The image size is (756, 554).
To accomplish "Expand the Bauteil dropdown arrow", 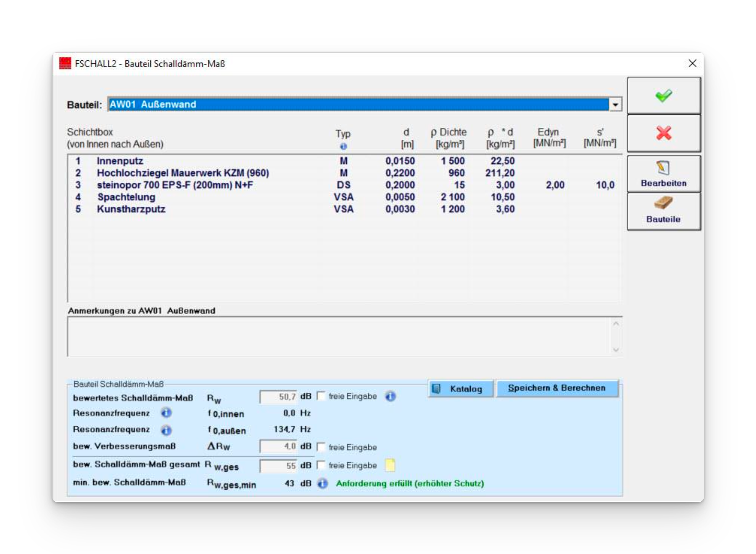I will pos(615,104).
